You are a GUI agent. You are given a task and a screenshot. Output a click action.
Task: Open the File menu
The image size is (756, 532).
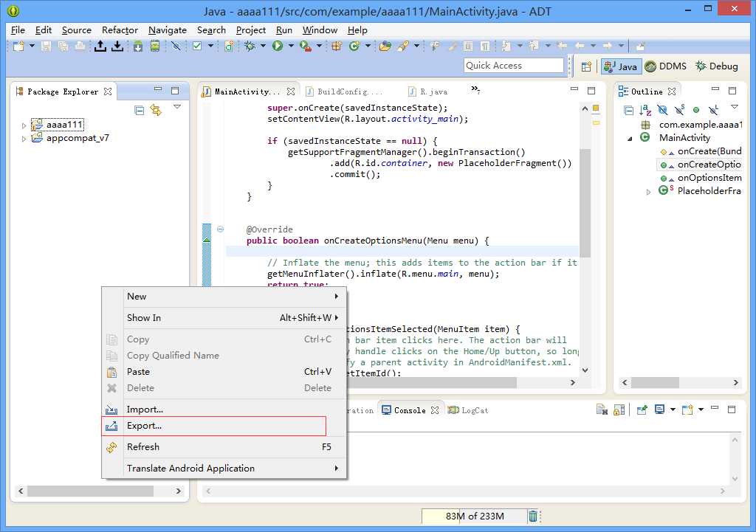coord(18,30)
